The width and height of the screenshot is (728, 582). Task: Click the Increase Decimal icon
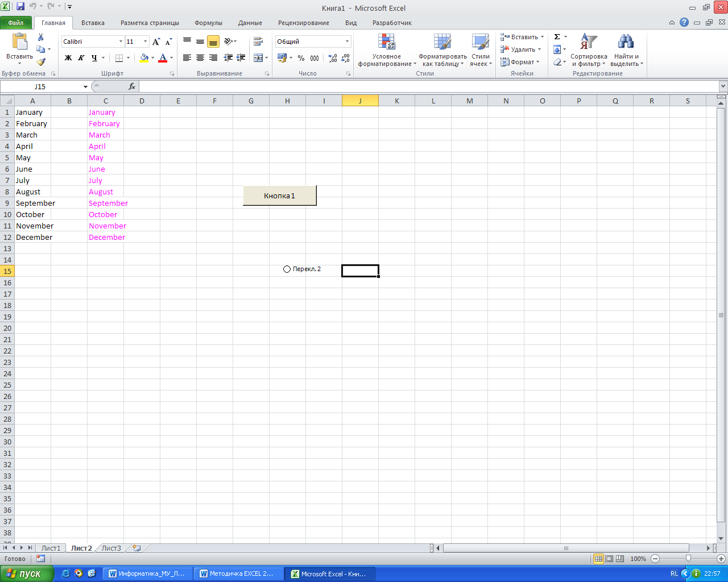[x=333, y=58]
